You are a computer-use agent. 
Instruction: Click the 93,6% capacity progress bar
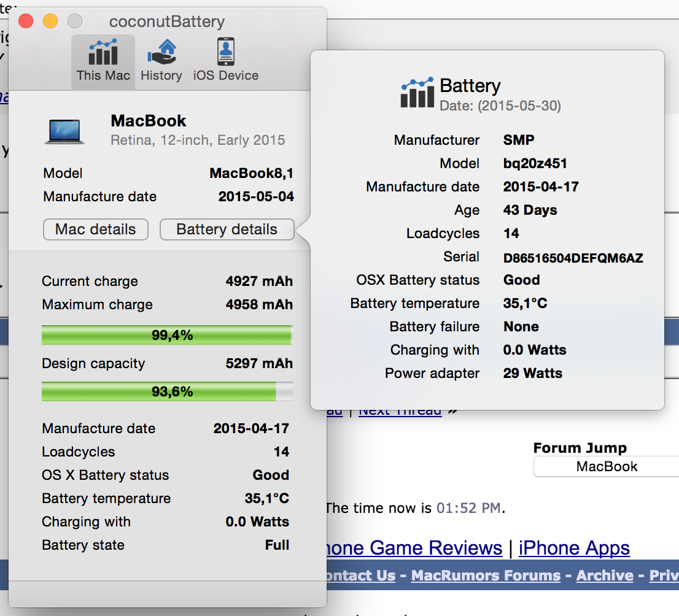pos(167,391)
